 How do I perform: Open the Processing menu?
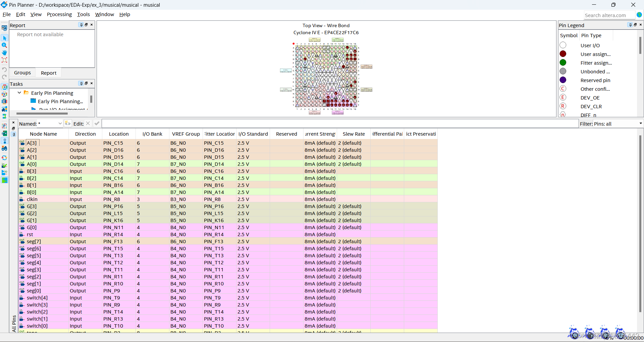(59, 14)
